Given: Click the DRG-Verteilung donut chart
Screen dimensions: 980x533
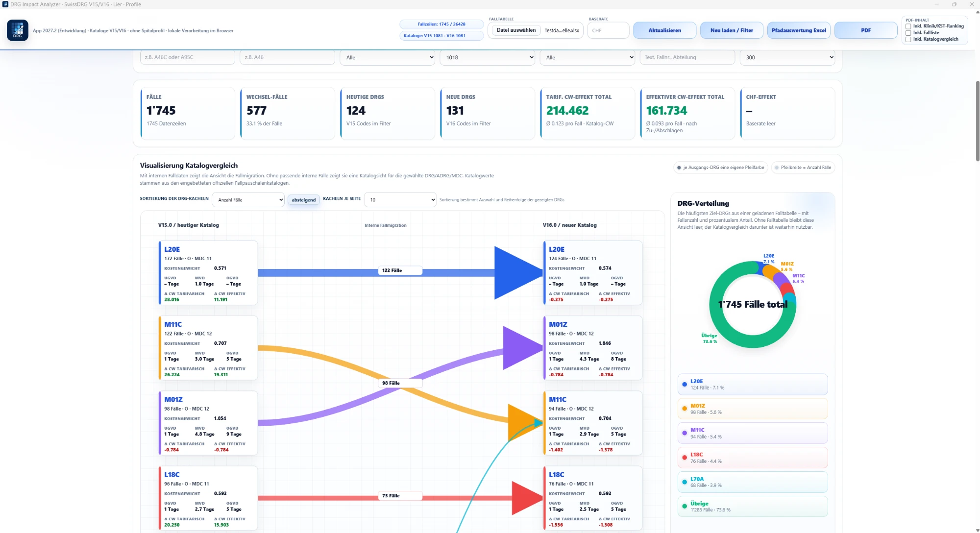Looking at the screenshot, I should [x=753, y=304].
